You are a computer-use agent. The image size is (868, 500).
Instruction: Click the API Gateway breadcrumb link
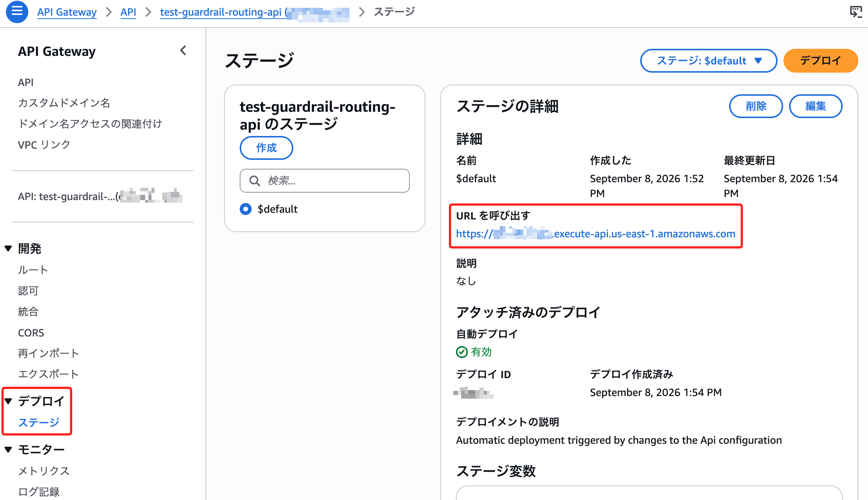pos(67,12)
